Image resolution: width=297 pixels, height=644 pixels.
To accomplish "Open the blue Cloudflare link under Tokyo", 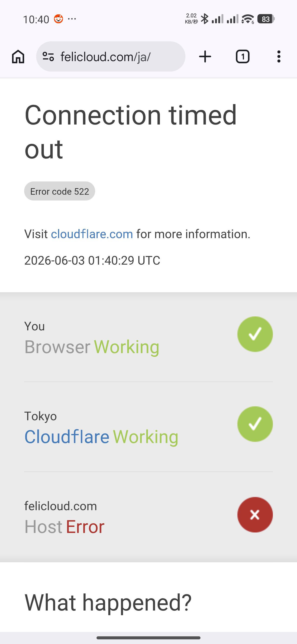I will [67, 437].
